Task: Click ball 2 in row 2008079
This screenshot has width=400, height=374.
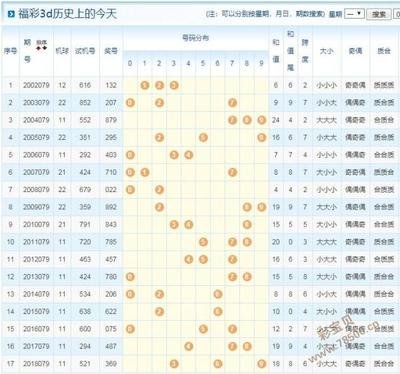Action: tap(159, 190)
